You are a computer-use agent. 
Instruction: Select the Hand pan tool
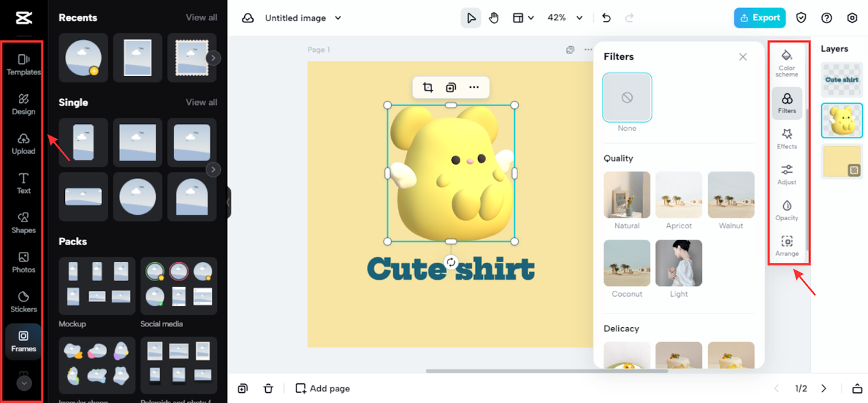[x=494, y=18]
